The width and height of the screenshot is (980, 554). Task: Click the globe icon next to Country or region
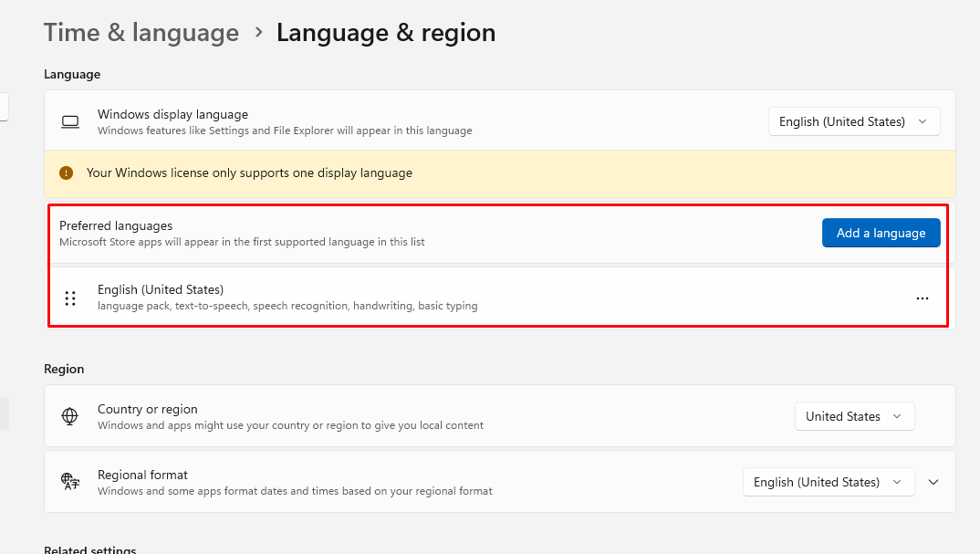[69, 416]
